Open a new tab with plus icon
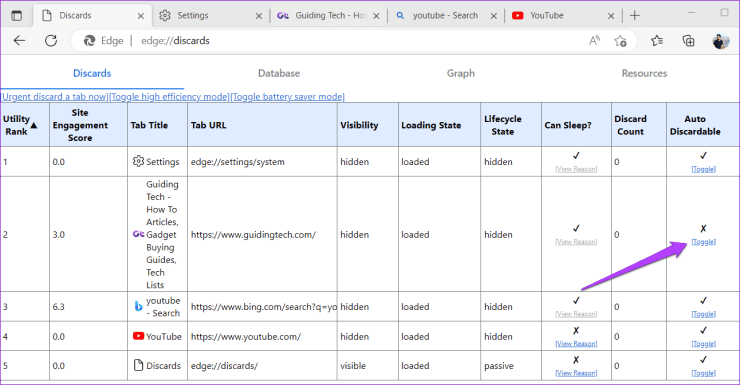Screen dimensions: 740x385 coord(635,16)
